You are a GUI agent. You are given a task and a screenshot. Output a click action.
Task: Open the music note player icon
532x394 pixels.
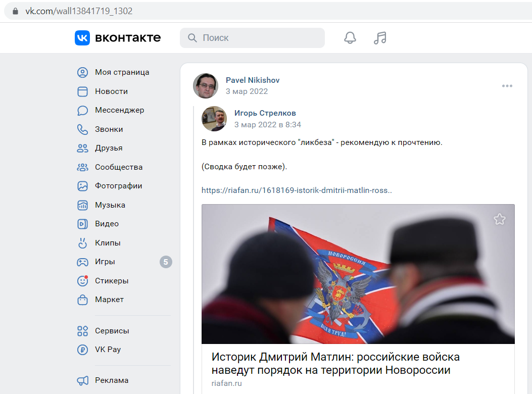click(380, 38)
